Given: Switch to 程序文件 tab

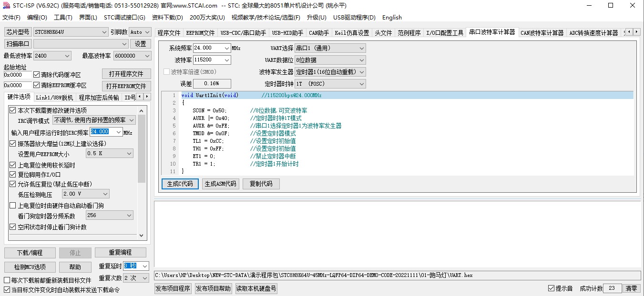Looking at the screenshot, I should (169, 33).
